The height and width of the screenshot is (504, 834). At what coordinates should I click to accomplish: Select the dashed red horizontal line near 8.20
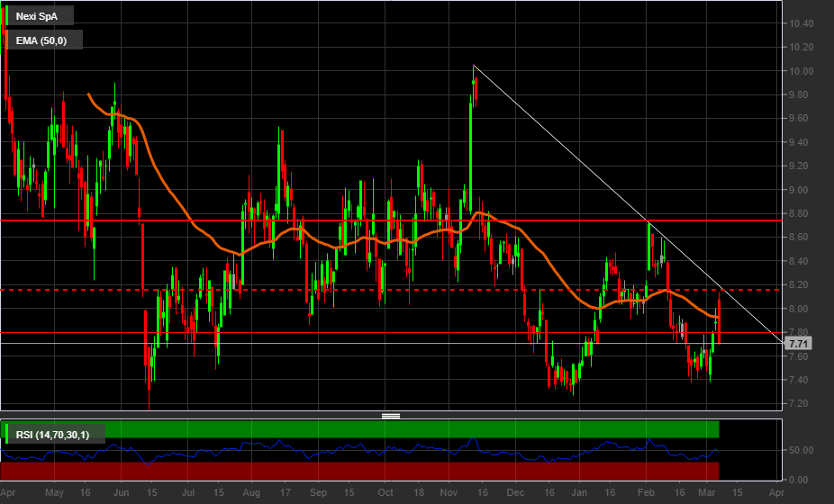pos(391,290)
